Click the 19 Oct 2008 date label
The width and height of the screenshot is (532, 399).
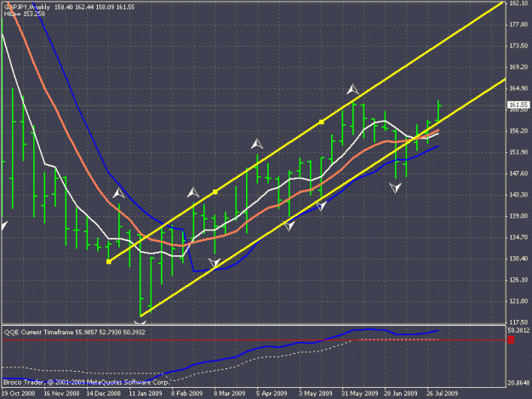pyautogui.click(x=19, y=393)
